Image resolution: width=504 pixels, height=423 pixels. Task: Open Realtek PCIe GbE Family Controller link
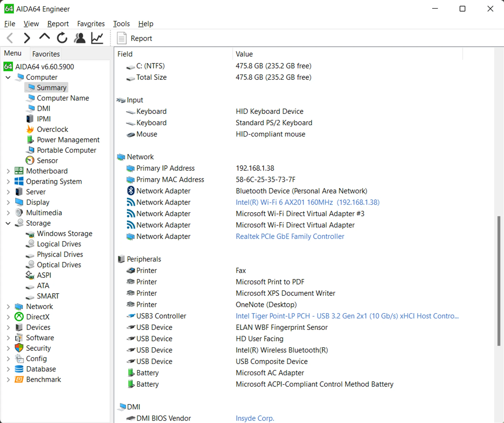click(290, 236)
